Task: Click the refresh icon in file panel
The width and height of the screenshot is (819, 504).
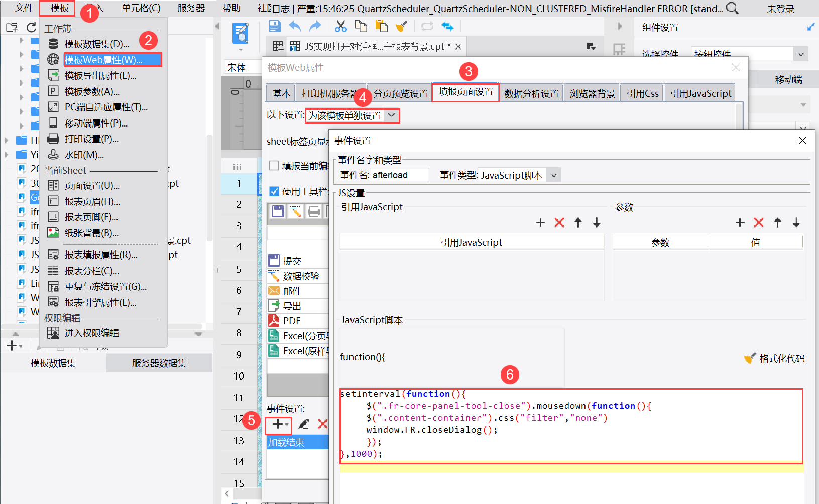Action: [32, 28]
